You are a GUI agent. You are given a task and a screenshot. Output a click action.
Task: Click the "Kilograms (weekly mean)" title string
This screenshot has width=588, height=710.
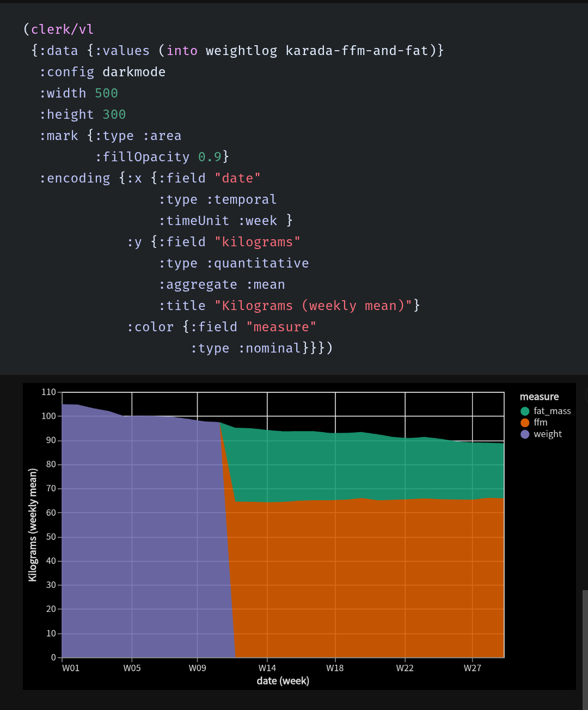pyautogui.click(x=313, y=306)
